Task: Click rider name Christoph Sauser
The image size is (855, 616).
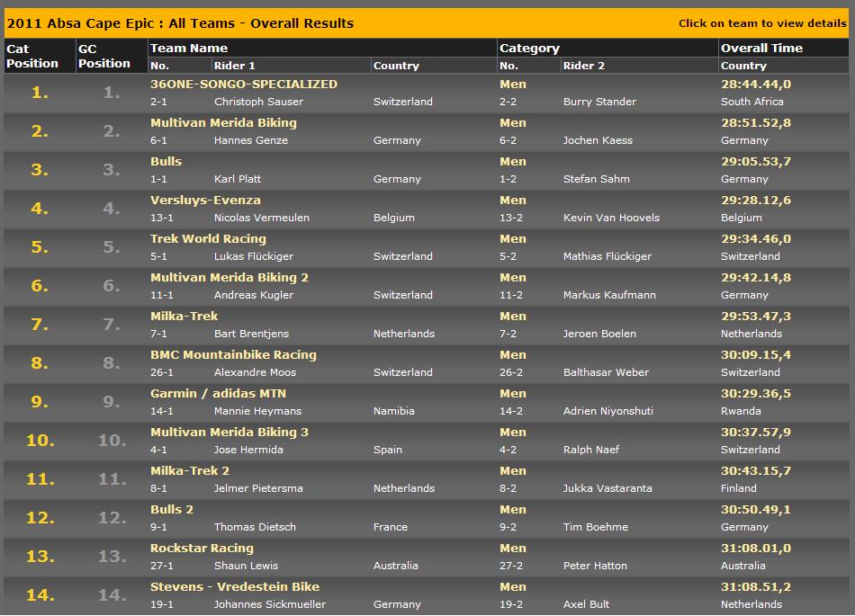Action: click(x=258, y=102)
